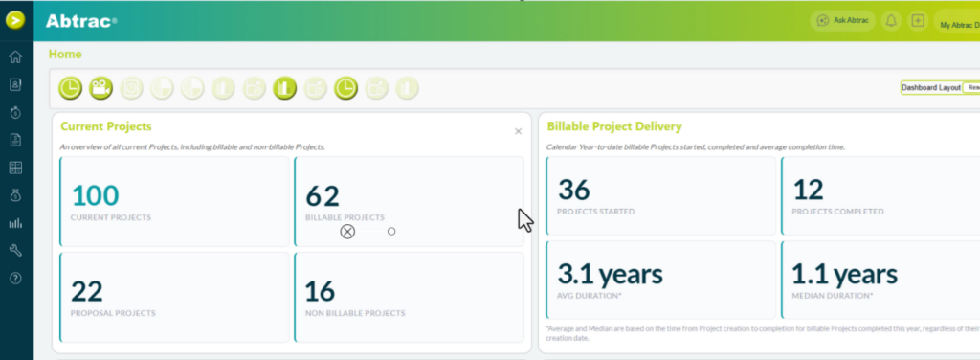Image resolution: width=980 pixels, height=360 pixels.
Task: Click the plus quick-add icon in the header
Action: (918, 21)
